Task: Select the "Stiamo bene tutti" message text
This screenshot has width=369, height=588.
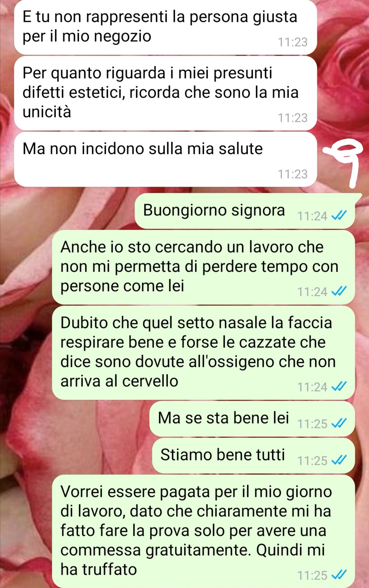Action: 223,455
